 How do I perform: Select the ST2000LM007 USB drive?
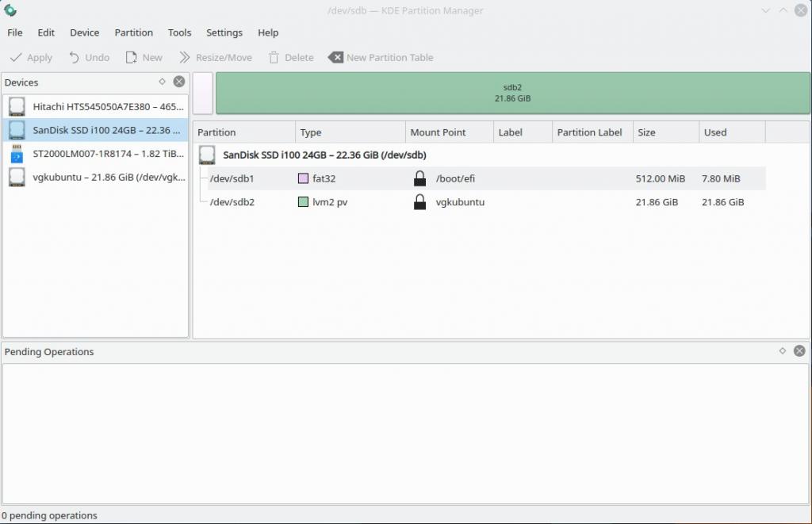(95, 153)
